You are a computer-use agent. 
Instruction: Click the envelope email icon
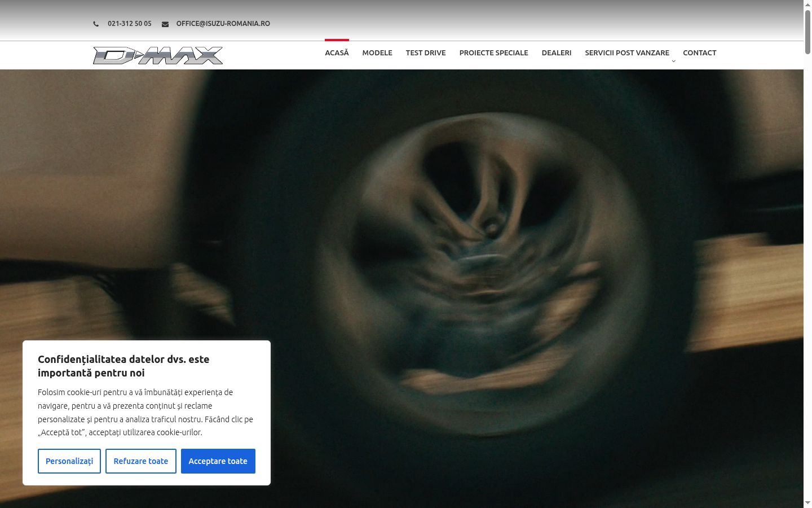(x=165, y=24)
